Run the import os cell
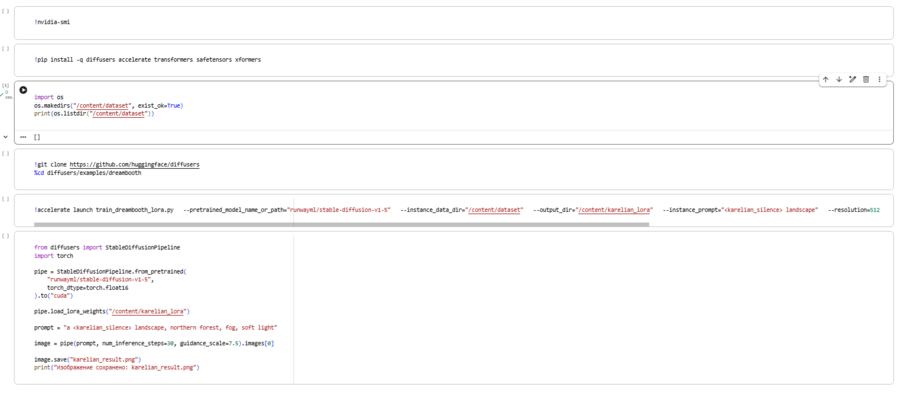Screen dimensions: 900x398 (23, 90)
